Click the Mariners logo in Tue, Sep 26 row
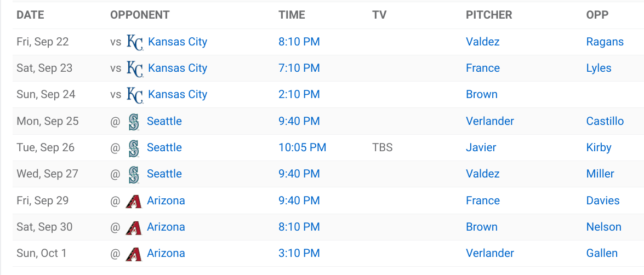 (134, 148)
